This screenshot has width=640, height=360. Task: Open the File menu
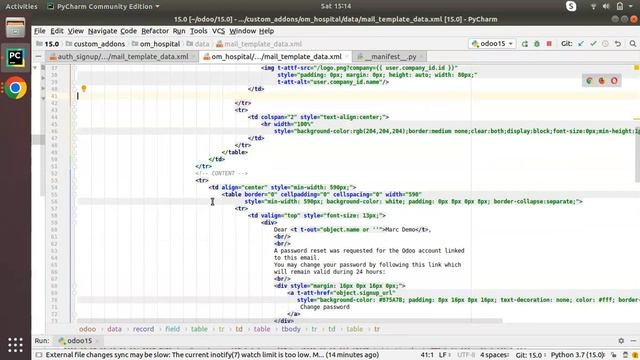coord(40,31)
